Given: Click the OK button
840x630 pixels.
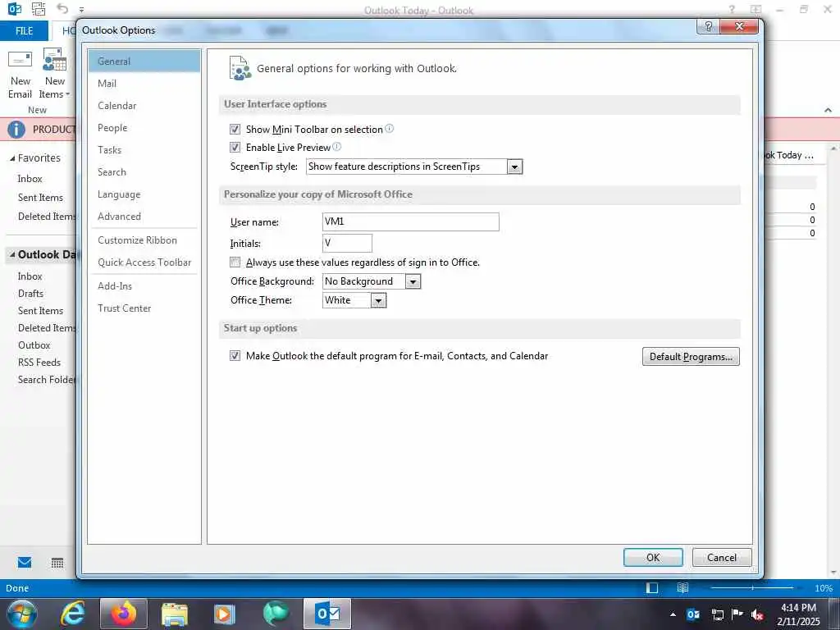Looking at the screenshot, I should tap(653, 557).
